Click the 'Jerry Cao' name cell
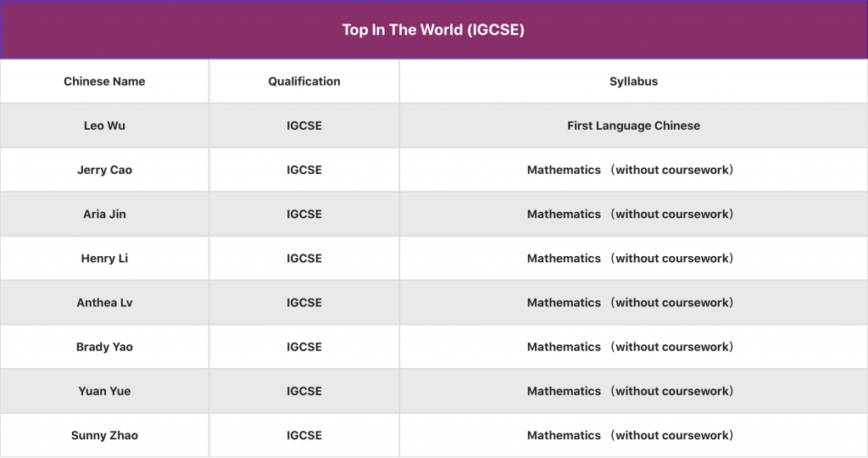 click(x=104, y=170)
